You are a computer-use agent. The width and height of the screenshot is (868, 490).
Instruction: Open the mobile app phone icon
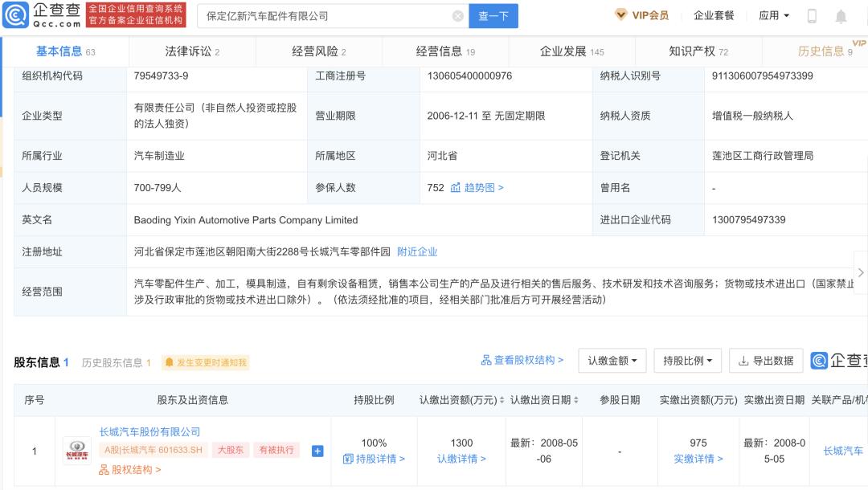pyautogui.click(x=812, y=16)
